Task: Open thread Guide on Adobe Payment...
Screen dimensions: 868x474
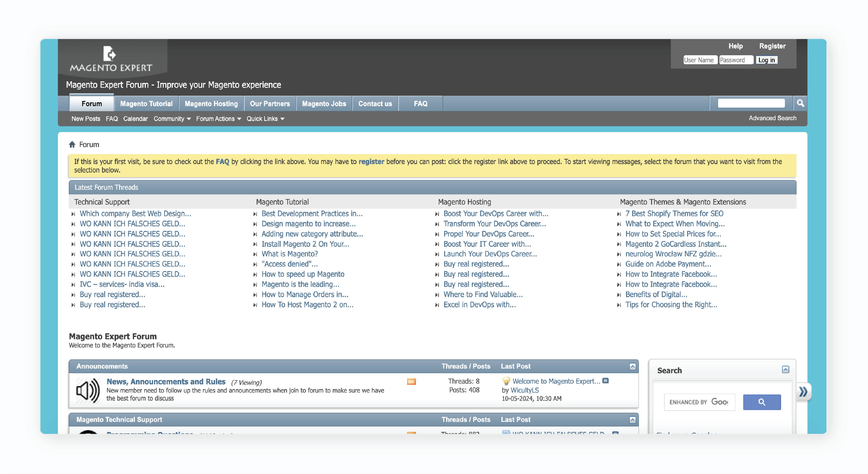Action: tap(668, 264)
